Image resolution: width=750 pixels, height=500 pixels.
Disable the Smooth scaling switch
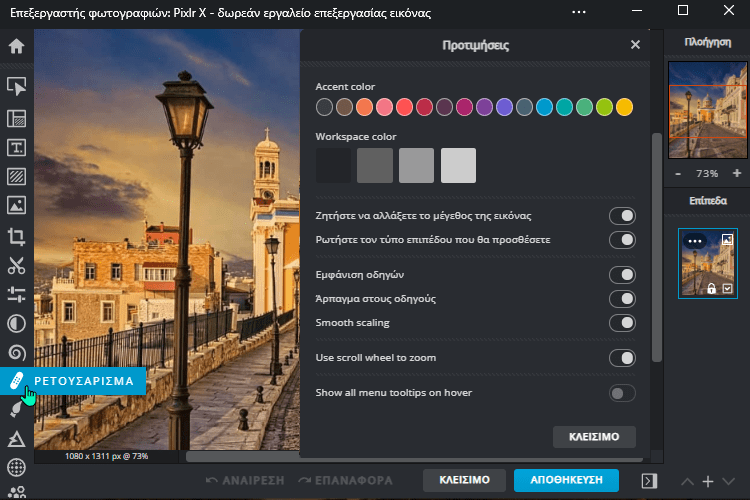[622, 323]
